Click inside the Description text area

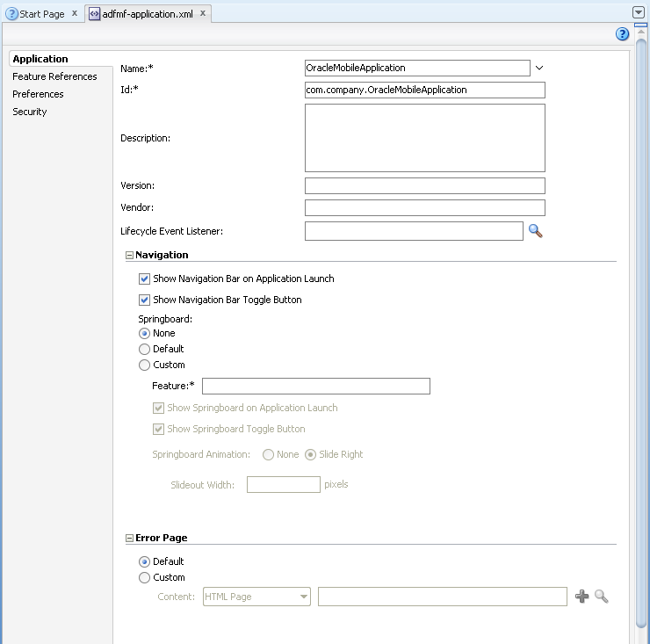pos(425,138)
